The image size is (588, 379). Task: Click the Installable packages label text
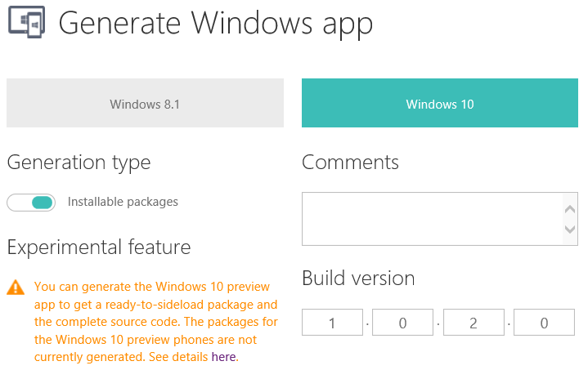tap(123, 203)
